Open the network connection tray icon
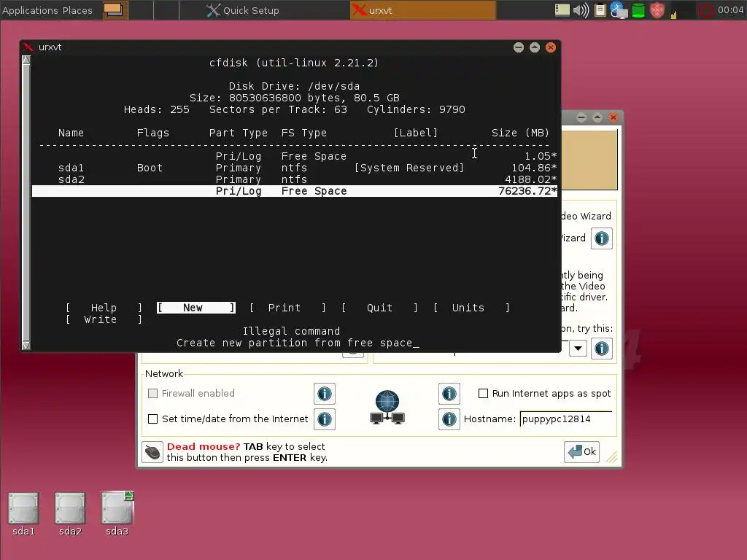Viewport: 747px width, 560px height. [x=619, y=10]
